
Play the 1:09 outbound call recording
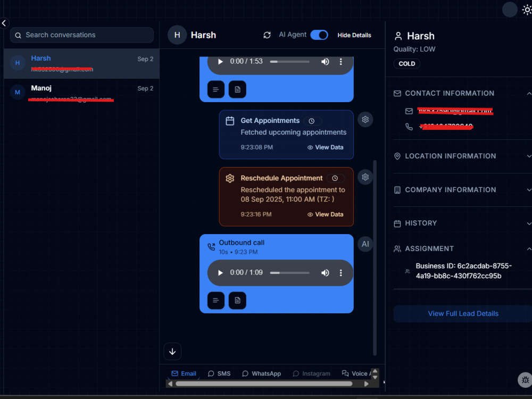[x=220, y=273]
